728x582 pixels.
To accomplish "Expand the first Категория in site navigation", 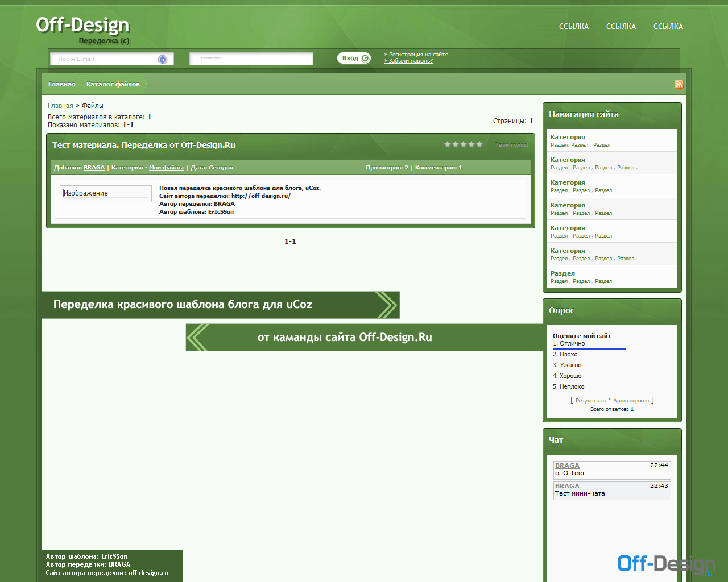I will pyautogui.click(x=568, y=137).
